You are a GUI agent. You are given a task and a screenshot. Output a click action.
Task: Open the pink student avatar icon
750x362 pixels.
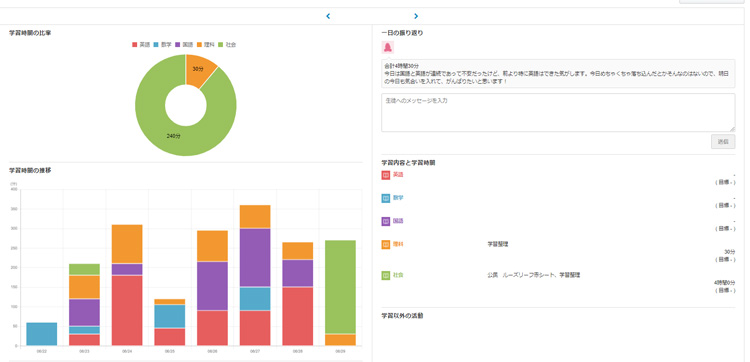387,47
